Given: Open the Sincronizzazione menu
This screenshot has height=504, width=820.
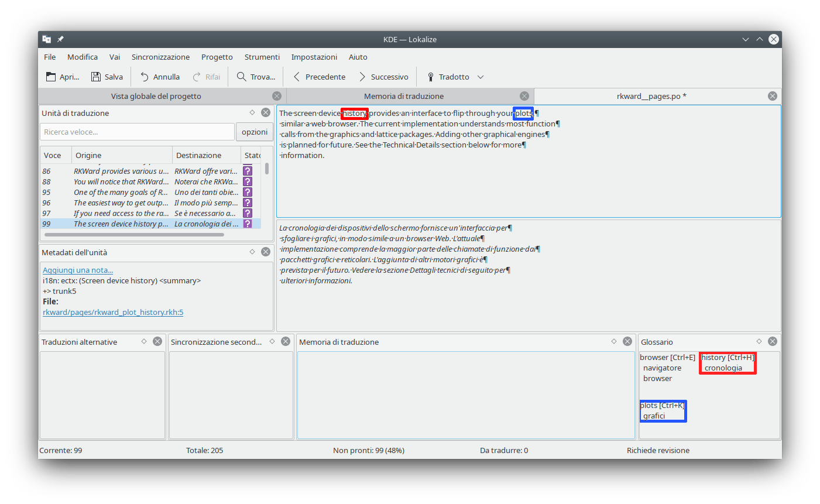Looking at the screenshot, I should (160, 57).
